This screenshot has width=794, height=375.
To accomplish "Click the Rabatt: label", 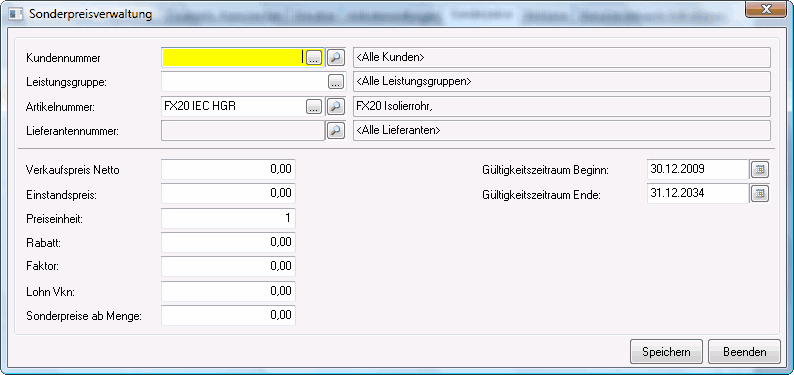I will (x=44, y=243).
